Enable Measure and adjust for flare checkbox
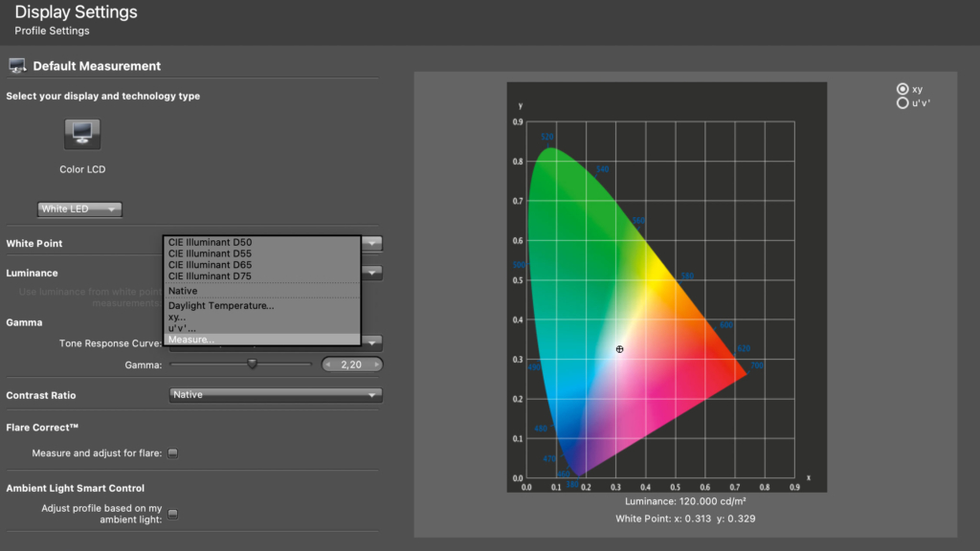The height and width of the screenshot is (551, 980). coord(173,452)
